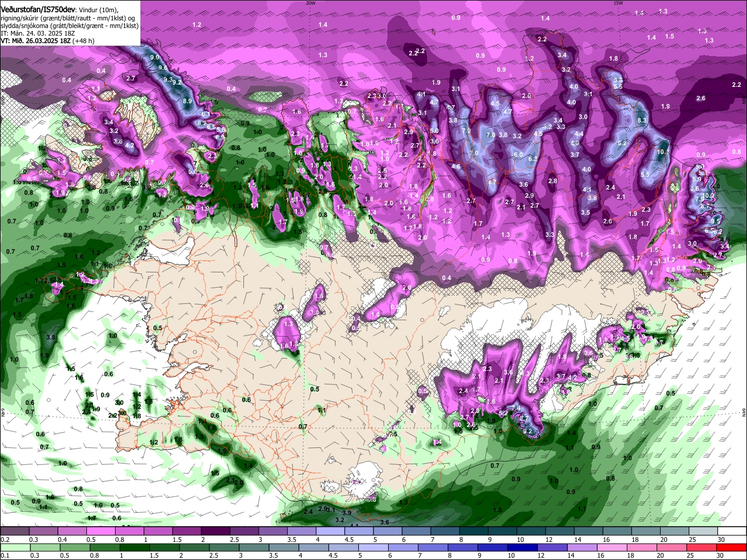Click bright red swatch after 30, lower legend
The height and width of the screenshot is (560, 747).
[732, 548]
